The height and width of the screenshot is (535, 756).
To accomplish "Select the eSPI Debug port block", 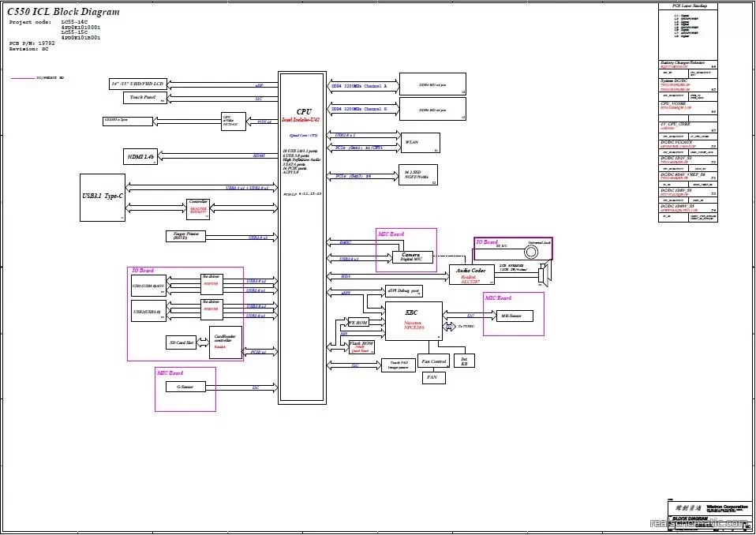I will pos(404,291).
